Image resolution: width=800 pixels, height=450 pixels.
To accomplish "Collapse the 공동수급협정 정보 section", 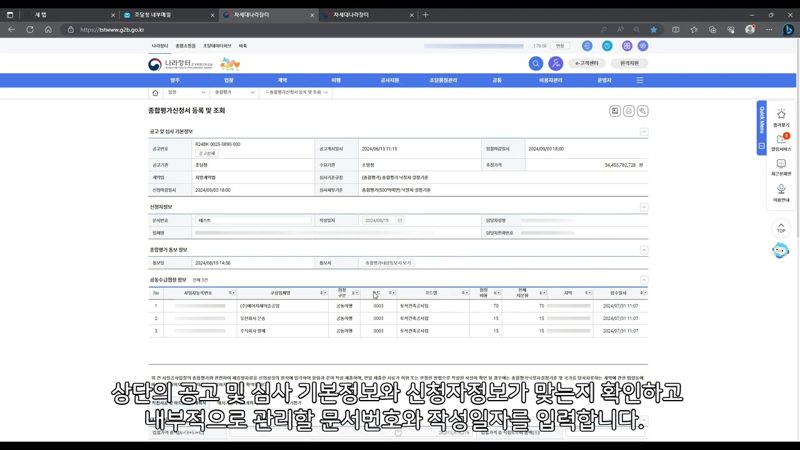I will (644, 280).
